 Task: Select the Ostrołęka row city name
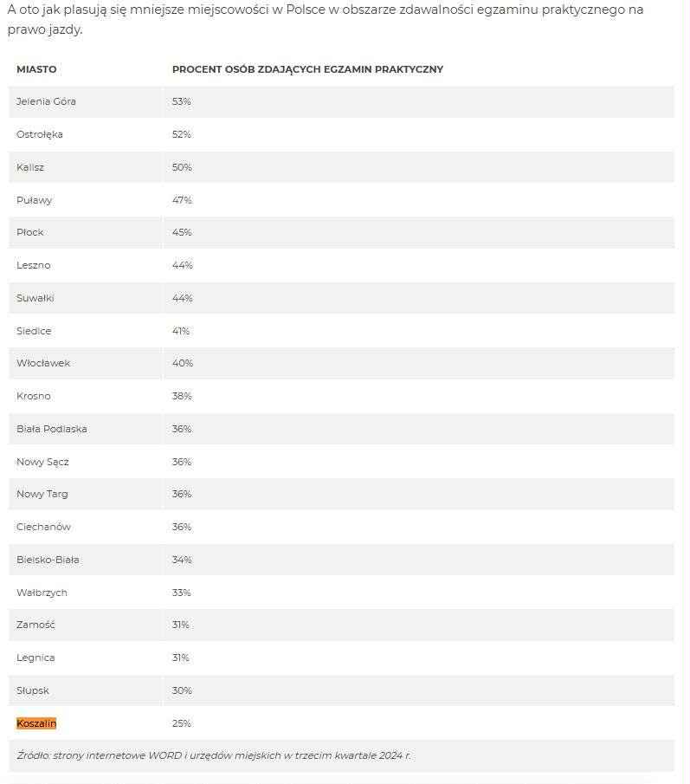click(40, 134)
